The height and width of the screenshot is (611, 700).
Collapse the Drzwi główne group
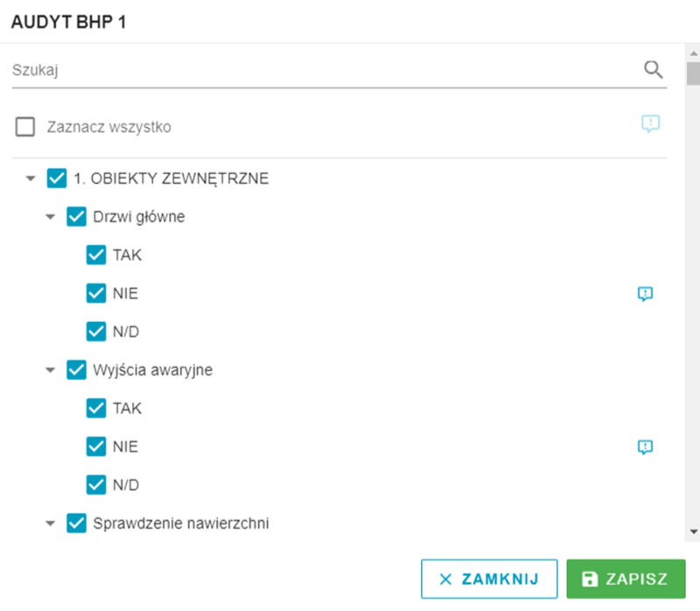coord(50,217)
